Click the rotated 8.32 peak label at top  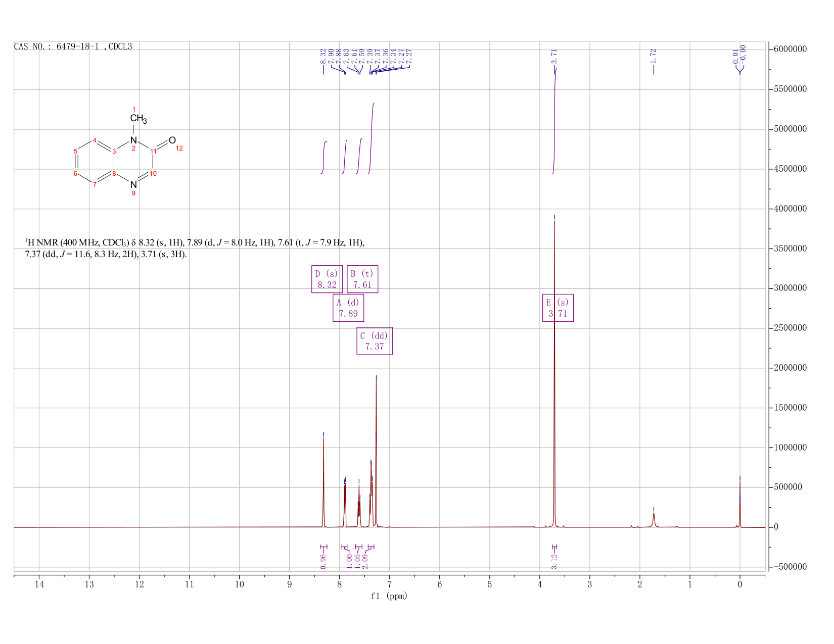pyautogui.click(x=323, y=56)
